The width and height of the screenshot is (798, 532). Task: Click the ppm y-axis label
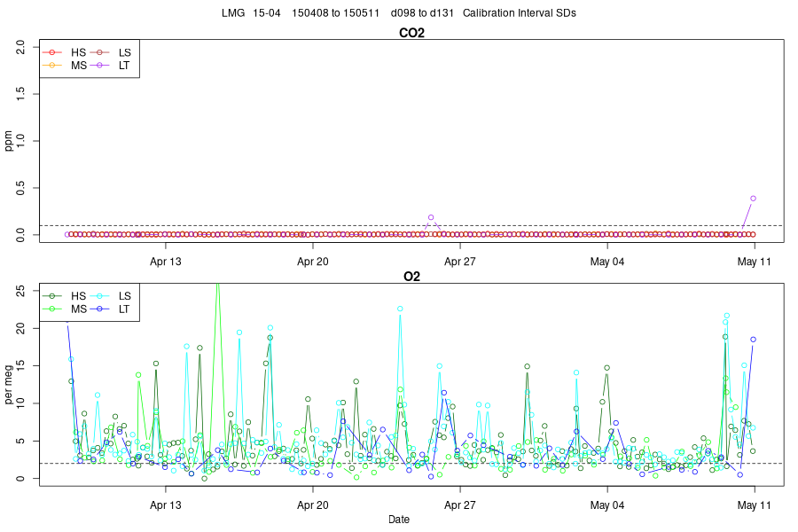click(8, 141)
